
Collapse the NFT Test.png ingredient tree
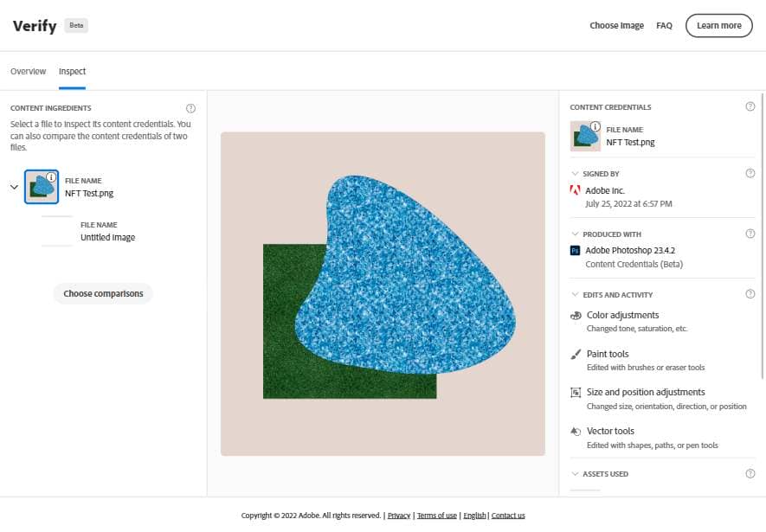tap(14, 187)
